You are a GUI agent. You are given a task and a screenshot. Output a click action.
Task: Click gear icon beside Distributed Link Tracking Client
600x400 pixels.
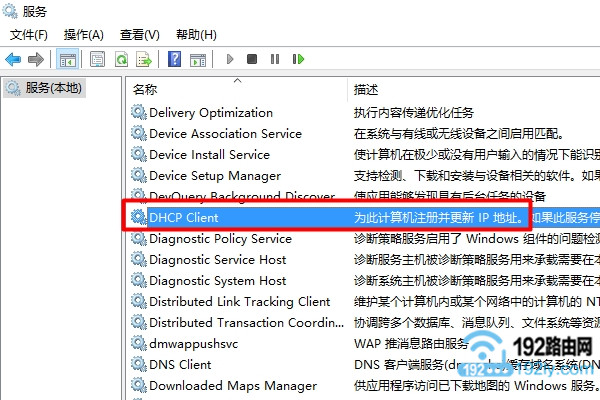pyautogui.click(x=139, y=301)
